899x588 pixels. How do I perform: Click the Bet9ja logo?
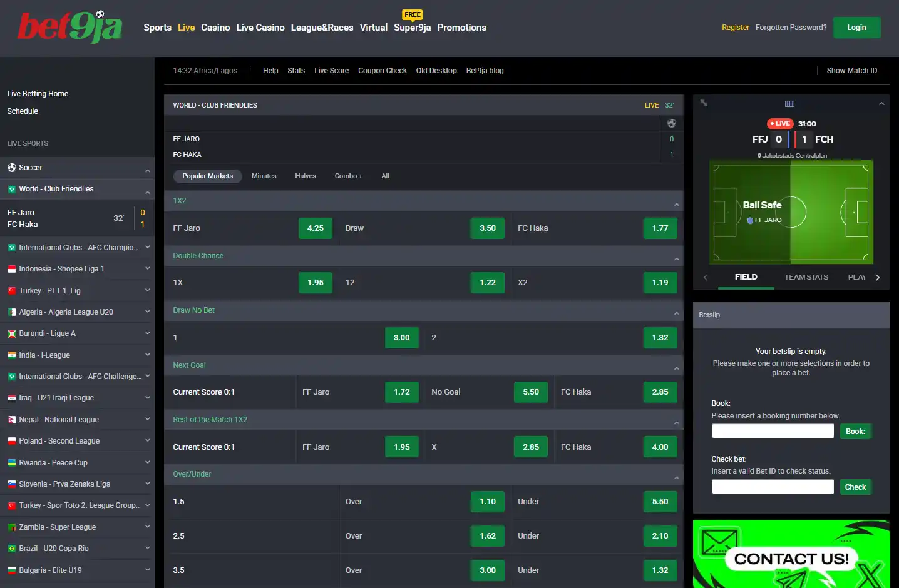(70, 27)
